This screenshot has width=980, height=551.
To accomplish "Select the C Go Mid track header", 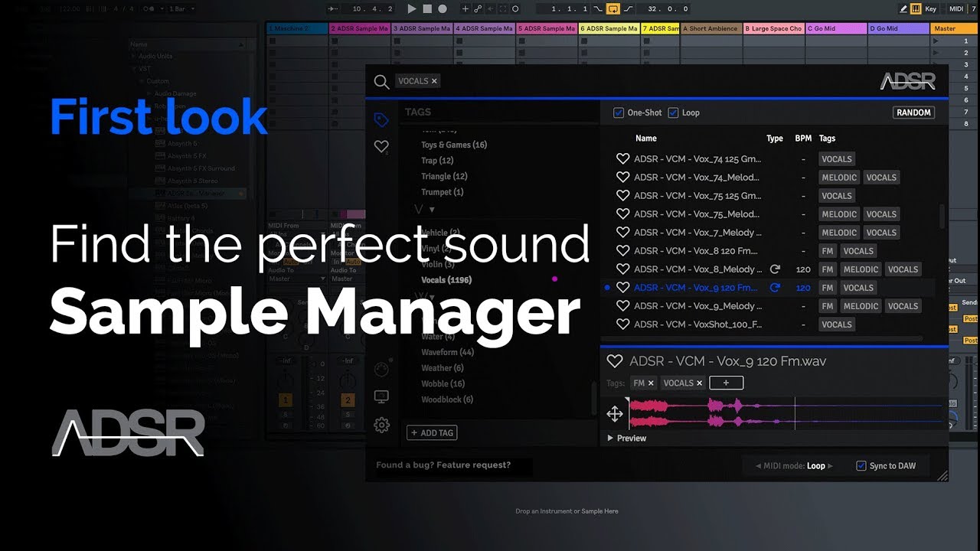I will coord(836,28).
